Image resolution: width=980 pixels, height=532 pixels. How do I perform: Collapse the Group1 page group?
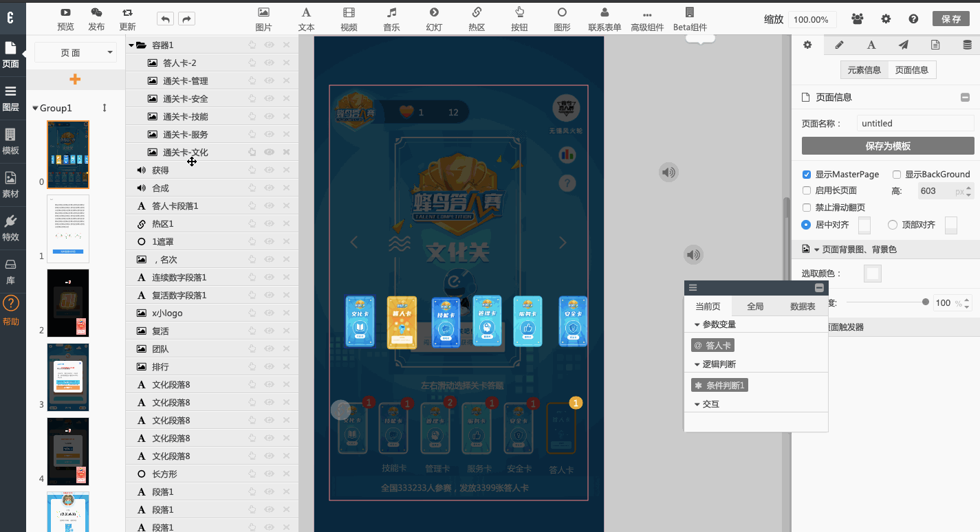pos(35,109)
